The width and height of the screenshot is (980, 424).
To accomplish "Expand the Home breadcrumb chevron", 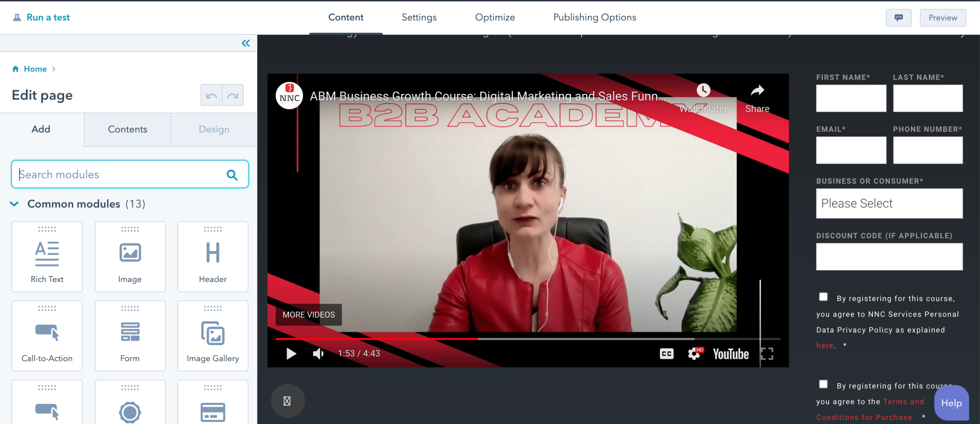I will [x=54, y=69].
